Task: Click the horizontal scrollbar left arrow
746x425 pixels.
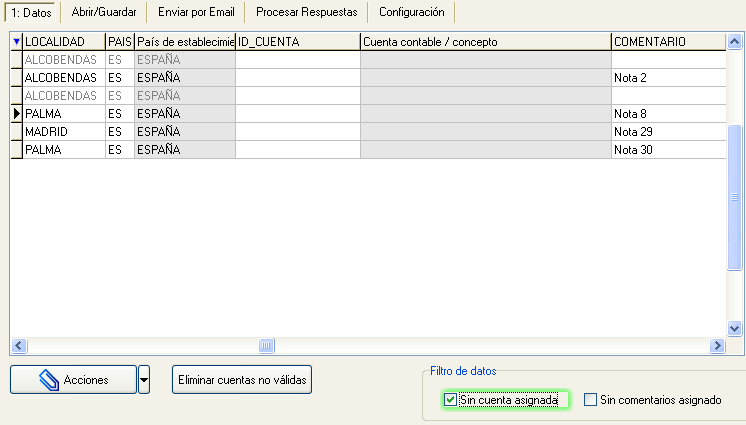Action: (x=19, y=345)
